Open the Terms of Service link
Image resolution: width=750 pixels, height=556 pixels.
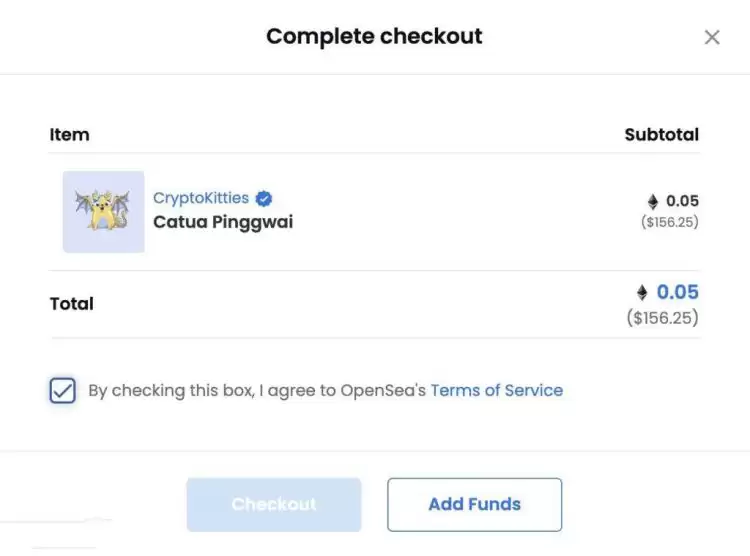[x=496, y=390]
